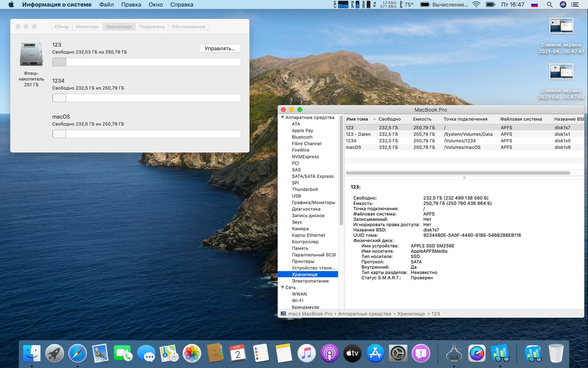
Task: Open FaceTime from the dock
Action: point(123,354)
